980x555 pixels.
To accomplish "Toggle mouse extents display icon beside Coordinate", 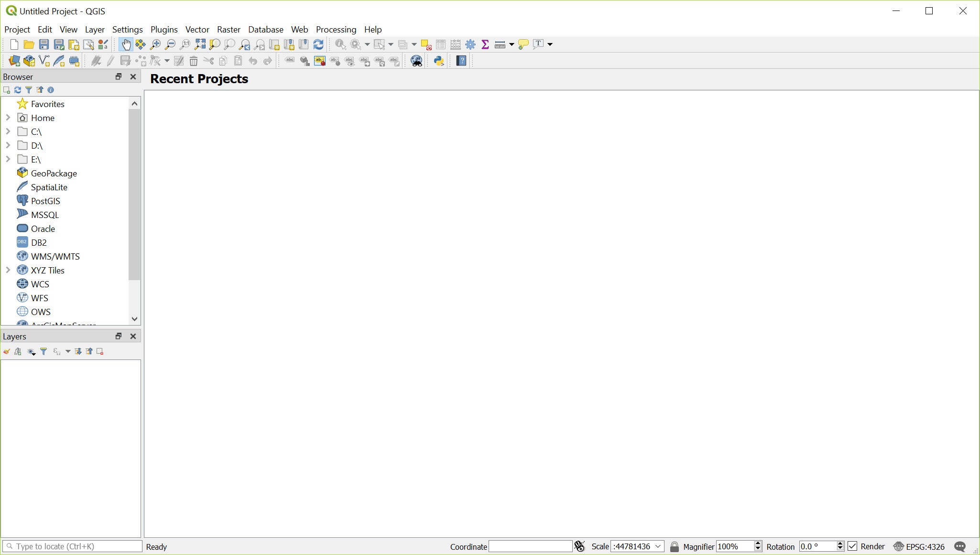I will (579, 546).
